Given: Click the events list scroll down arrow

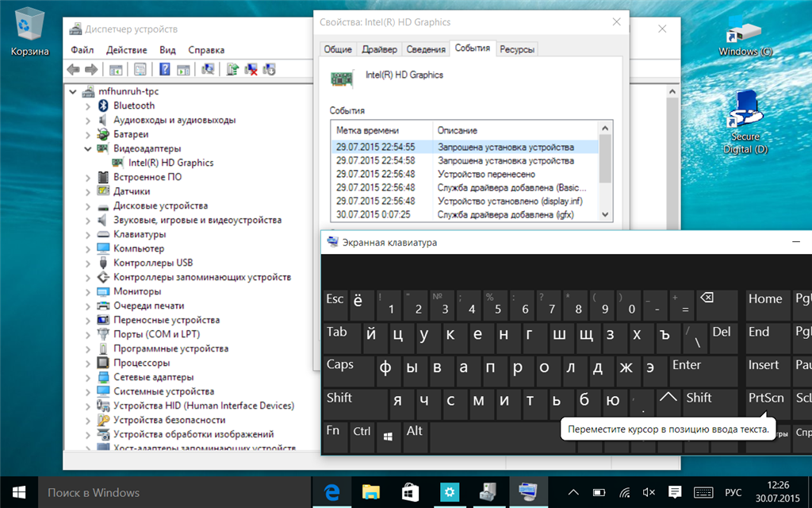Looking at the screenshot, I should click(605, 214).
